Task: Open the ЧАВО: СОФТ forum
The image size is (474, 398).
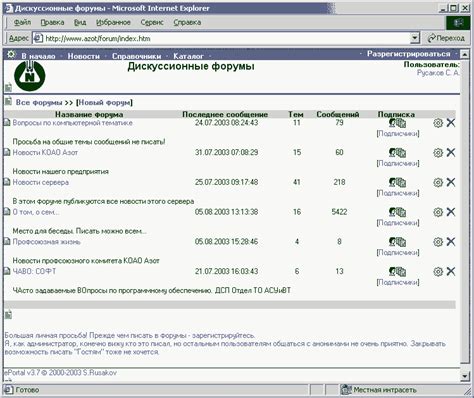Action: pos(34,271)
